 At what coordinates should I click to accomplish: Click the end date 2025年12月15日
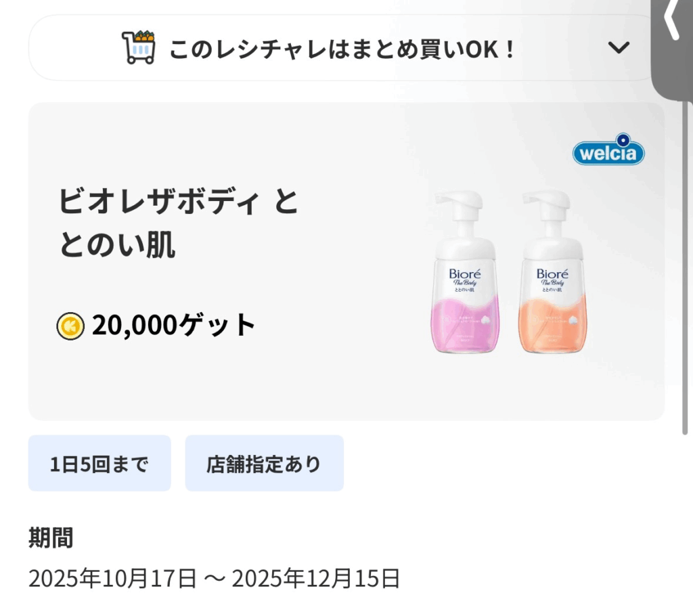pos(316,579)
